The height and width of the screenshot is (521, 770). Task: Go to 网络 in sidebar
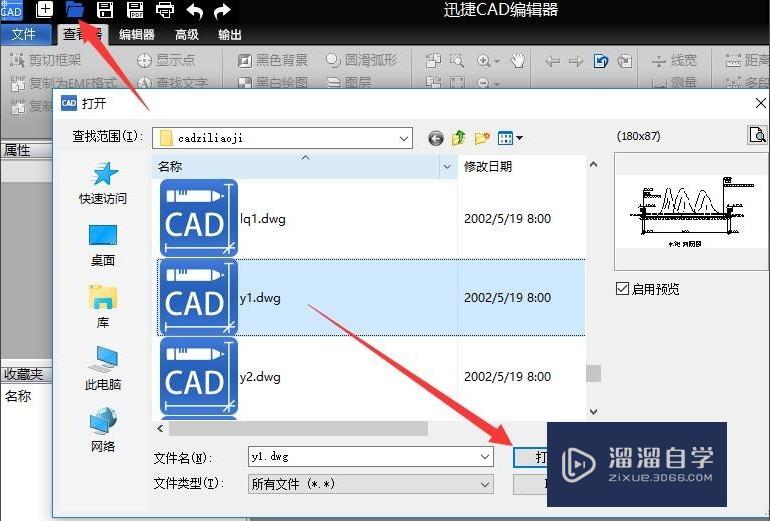[103, 430]
